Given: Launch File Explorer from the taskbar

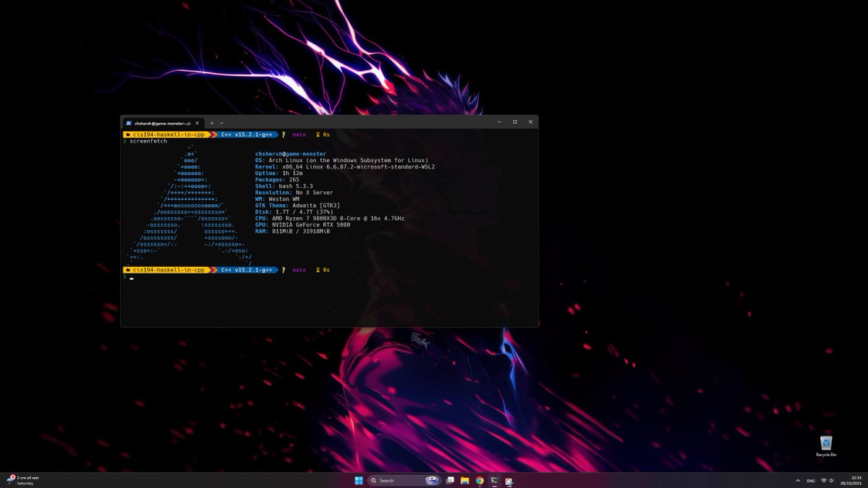Looking at the screenshot, I should coord(464,480).
